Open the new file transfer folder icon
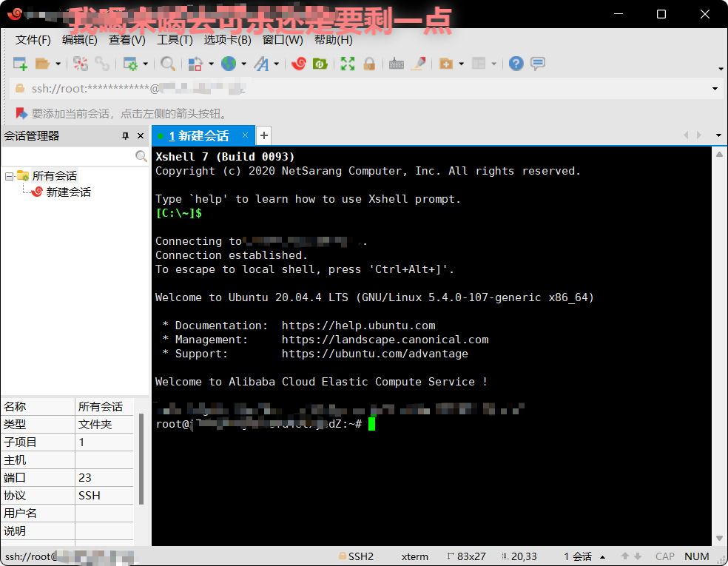 447,64
